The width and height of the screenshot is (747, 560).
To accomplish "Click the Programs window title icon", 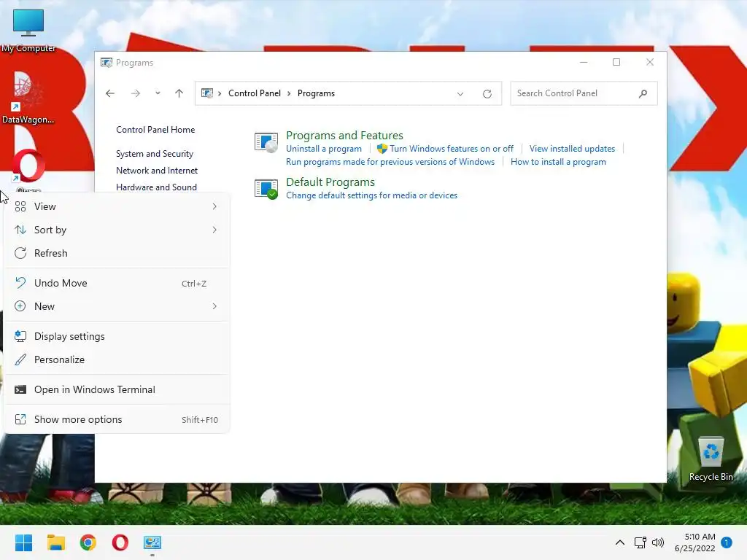I will [x=107, y=63].
